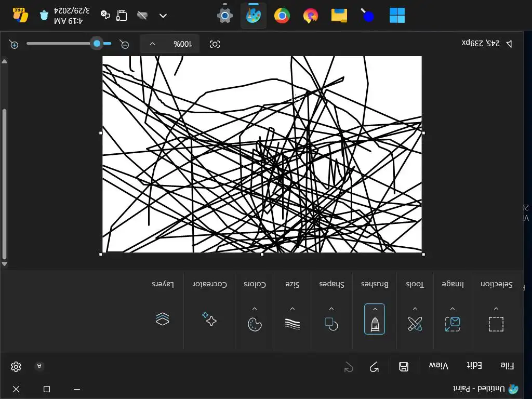Click the zoom slider thumb
Viewport: 532px width, 399px height.
97,44
